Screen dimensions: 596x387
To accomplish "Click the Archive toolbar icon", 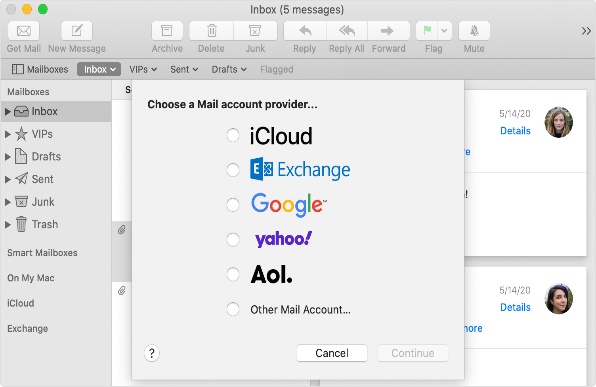I will click(167, 31).
